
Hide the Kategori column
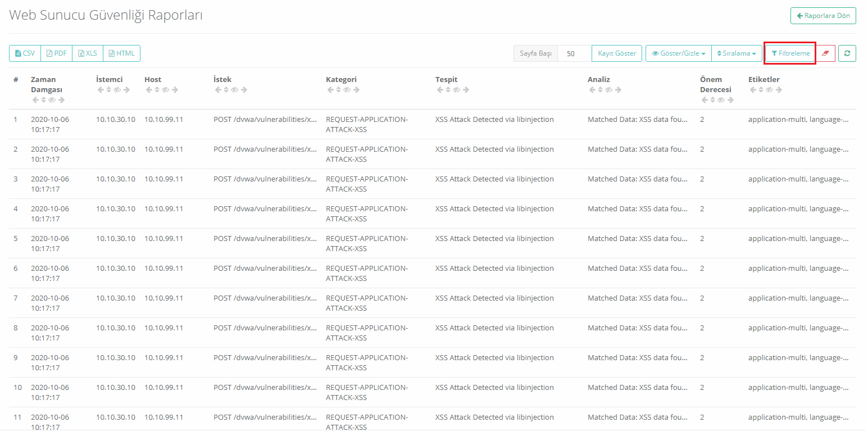[347, 90]
